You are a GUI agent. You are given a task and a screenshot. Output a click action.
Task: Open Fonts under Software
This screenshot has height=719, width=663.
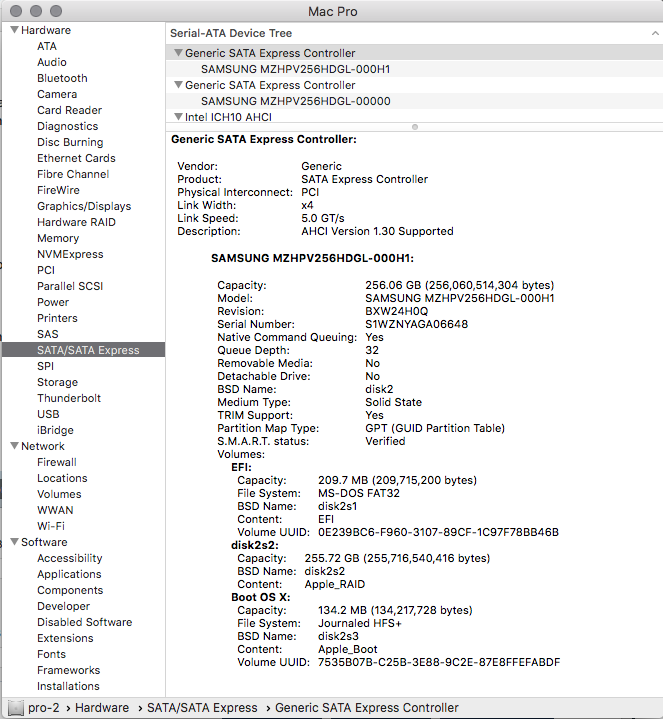[51, 654]
